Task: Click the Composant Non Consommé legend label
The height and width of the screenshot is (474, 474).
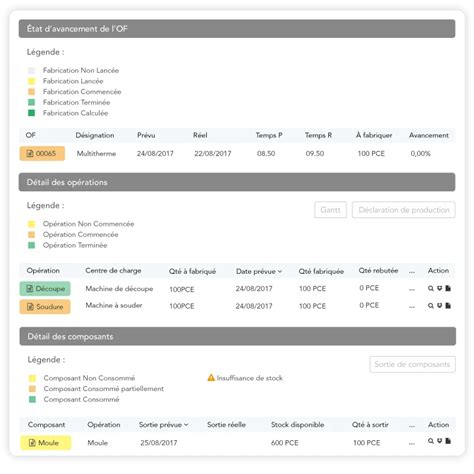Action: pyautogui.click(x=89, y=378)
